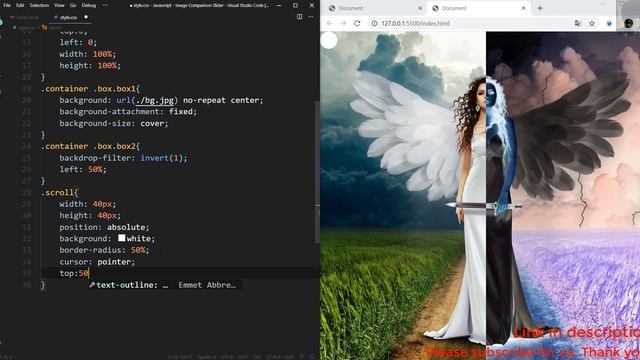Click the site information icon in address bar

(374, 23)
